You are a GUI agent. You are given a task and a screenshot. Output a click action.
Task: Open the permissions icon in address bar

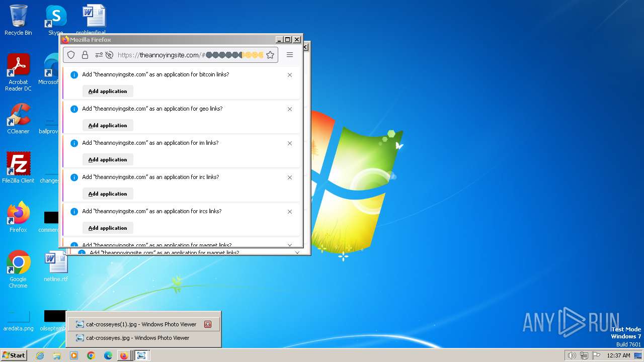(x=99, y=55)
